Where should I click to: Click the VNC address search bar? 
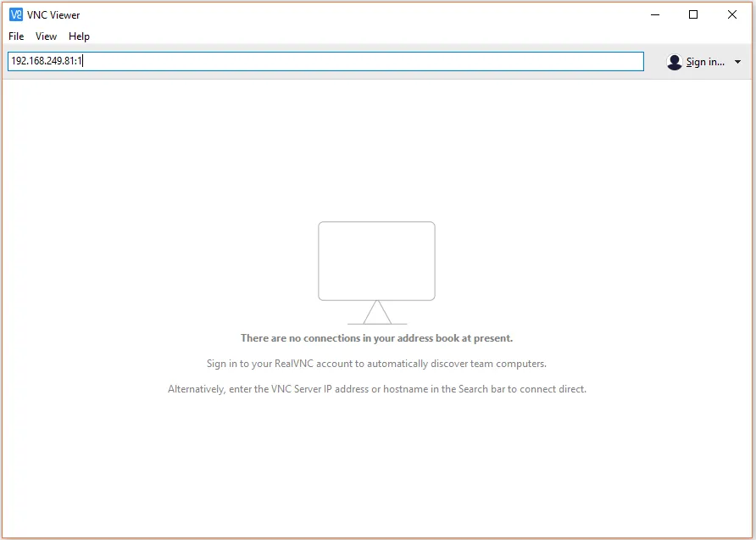(x=325, y=61)
